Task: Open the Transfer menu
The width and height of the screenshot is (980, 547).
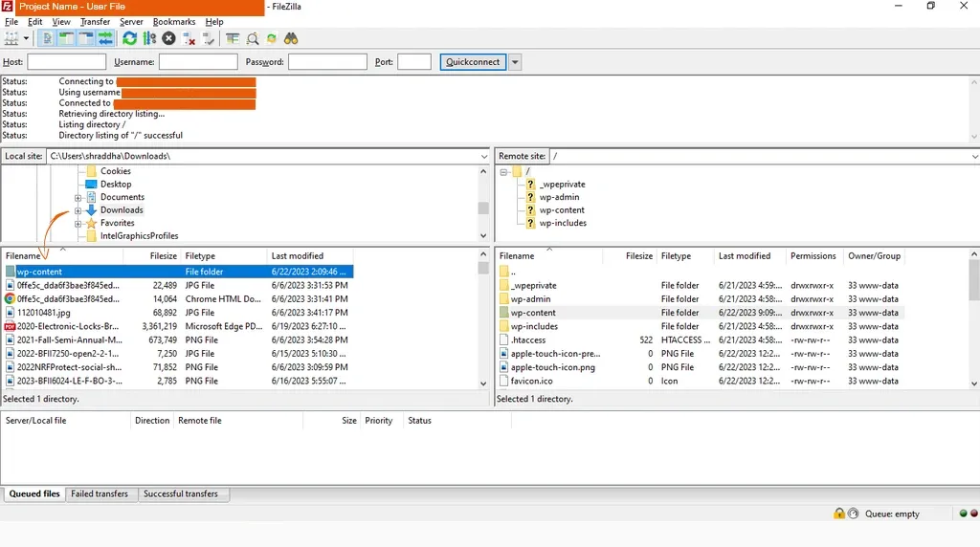Action: [95, 21]
